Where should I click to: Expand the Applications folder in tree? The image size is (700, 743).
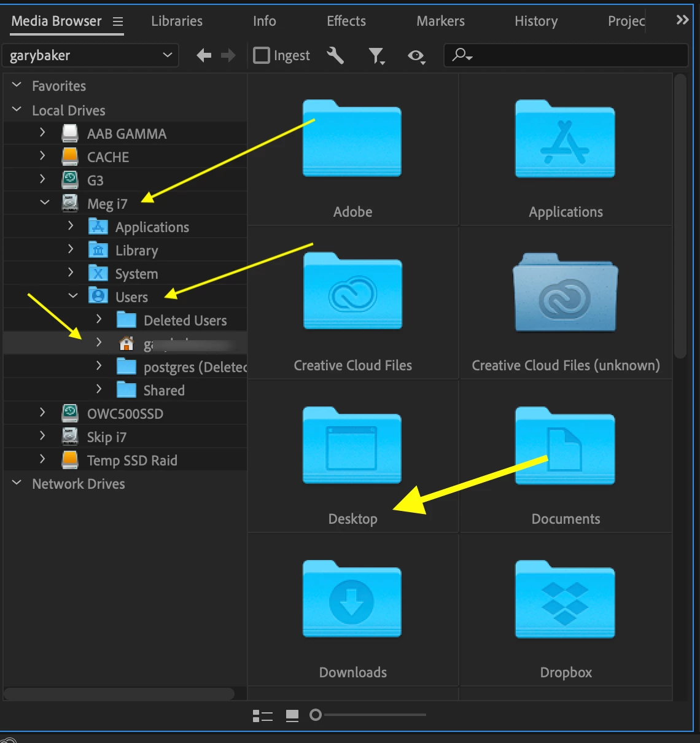pyautogui.click(x=70, y=225)
